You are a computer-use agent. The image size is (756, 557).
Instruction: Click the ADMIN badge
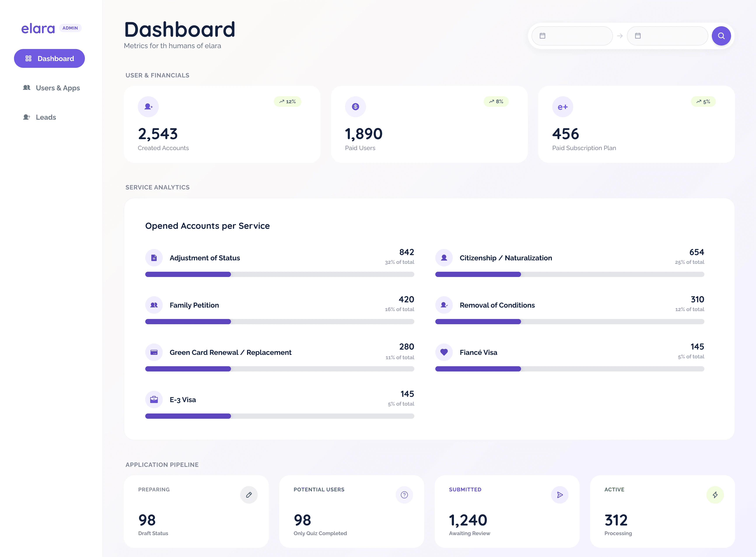70,28
